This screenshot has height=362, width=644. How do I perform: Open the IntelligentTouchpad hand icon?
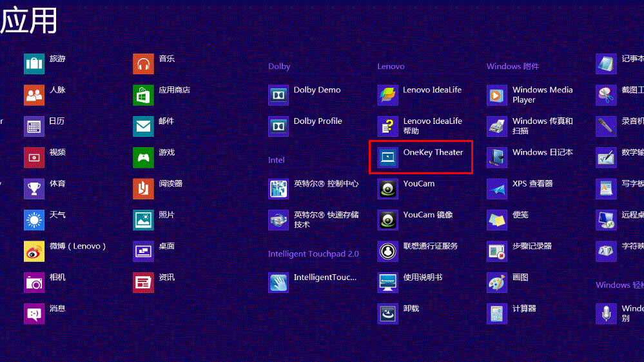coord(278,282)
